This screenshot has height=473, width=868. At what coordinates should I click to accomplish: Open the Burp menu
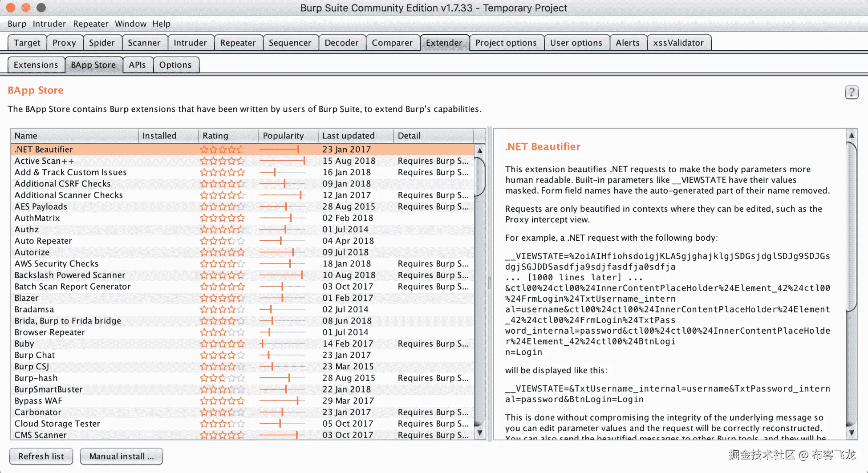click(x=17, y=24)
